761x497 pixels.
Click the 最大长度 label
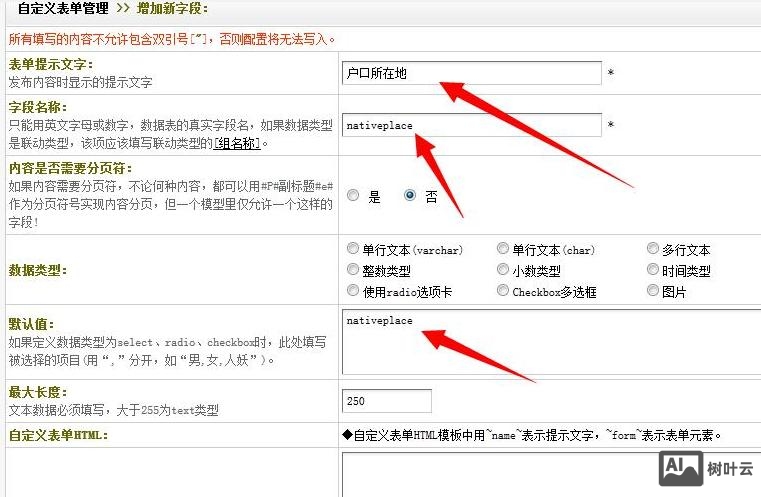tap(38, 392)
